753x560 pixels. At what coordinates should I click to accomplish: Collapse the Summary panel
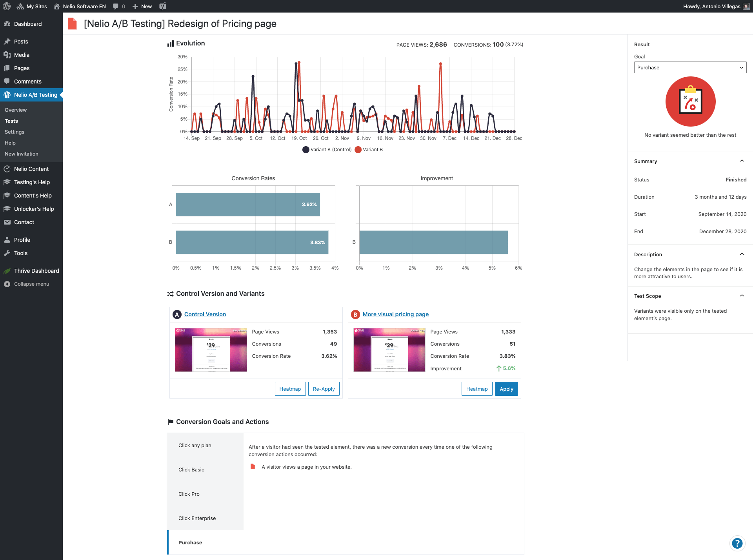pos(742,161)
